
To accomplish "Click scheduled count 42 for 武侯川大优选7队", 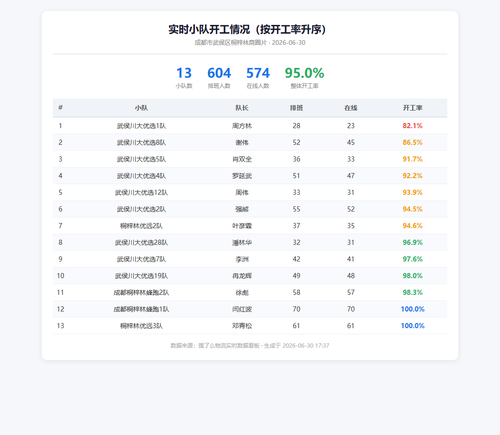I will click(x=296, y=259).
